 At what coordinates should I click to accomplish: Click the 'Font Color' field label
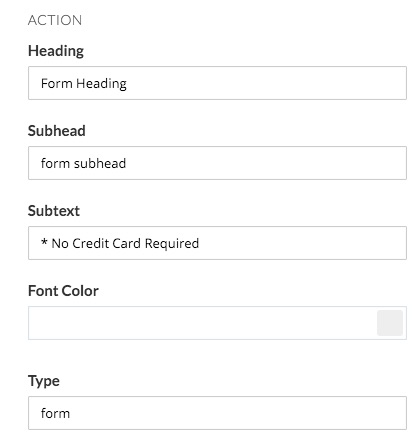click(63, 291)
